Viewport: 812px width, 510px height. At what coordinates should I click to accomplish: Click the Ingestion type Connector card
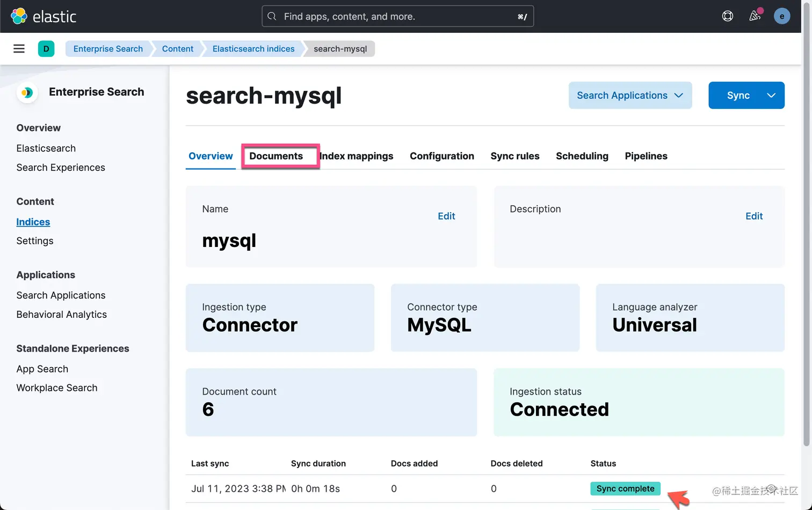[x=280, y=318]
